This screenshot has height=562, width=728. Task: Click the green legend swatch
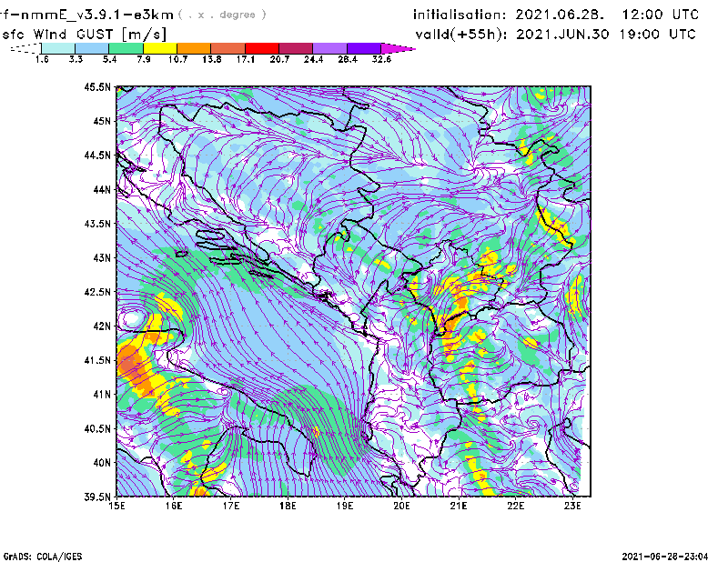[x=126, y=48]
